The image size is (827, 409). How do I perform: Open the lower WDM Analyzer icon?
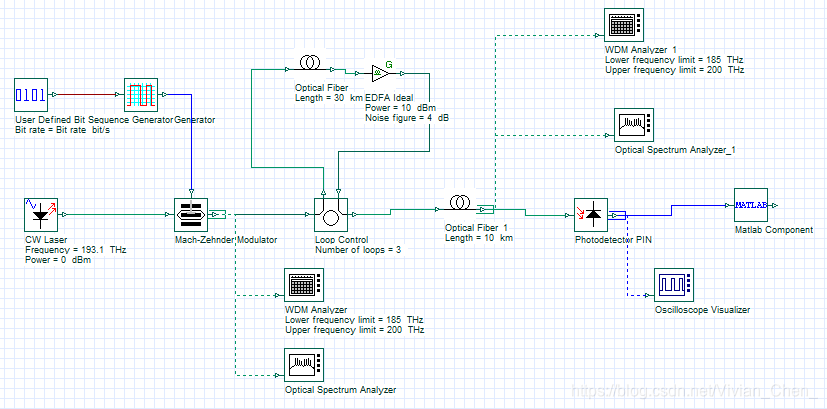coord(304,285)
